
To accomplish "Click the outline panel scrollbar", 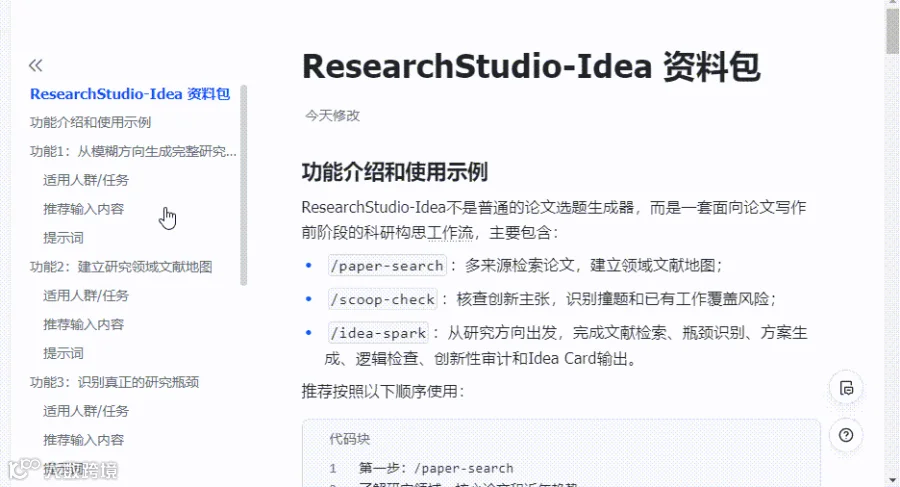I will (243, 185).
